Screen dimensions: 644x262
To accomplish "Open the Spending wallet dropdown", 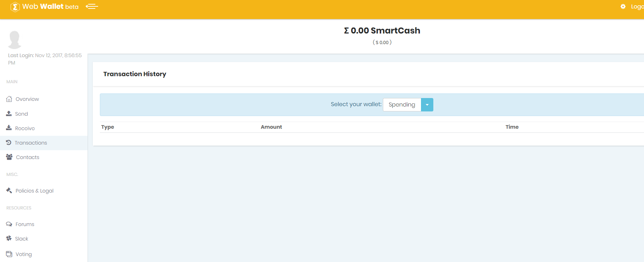I will (402, 105).
